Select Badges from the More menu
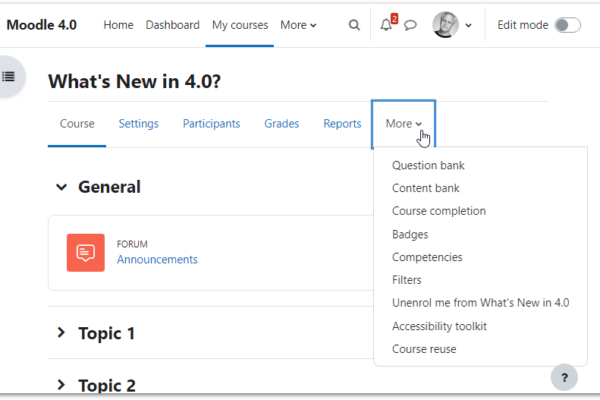 410,234
